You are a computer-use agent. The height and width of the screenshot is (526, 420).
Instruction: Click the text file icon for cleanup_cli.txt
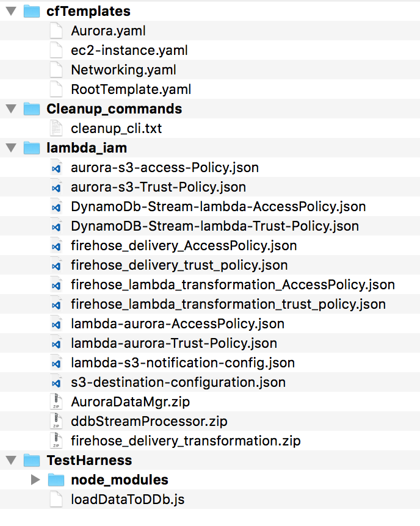point(56,128)
